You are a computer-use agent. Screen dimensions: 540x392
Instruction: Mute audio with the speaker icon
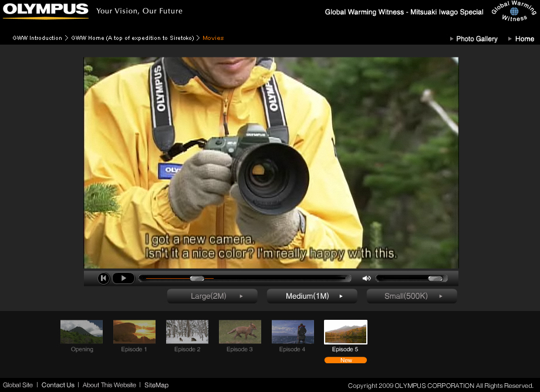366,278
